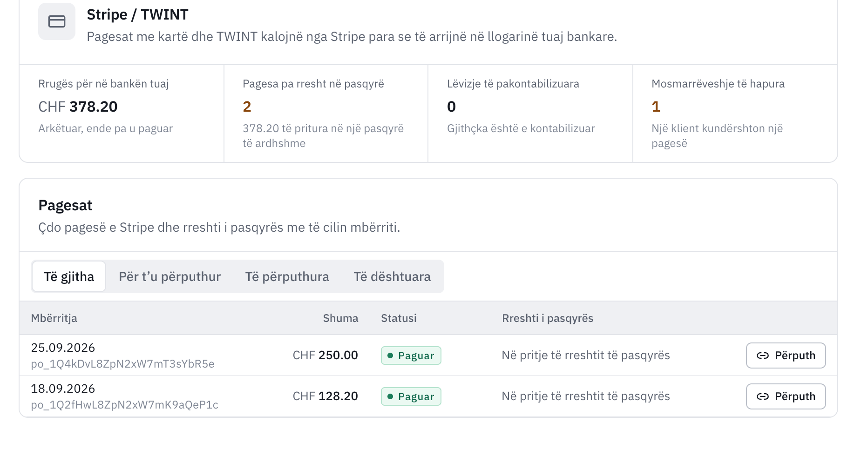Screen dimensions: 868x456
Task: Click the Rreshti i pasqyrës column header
Action: [548, 318]
